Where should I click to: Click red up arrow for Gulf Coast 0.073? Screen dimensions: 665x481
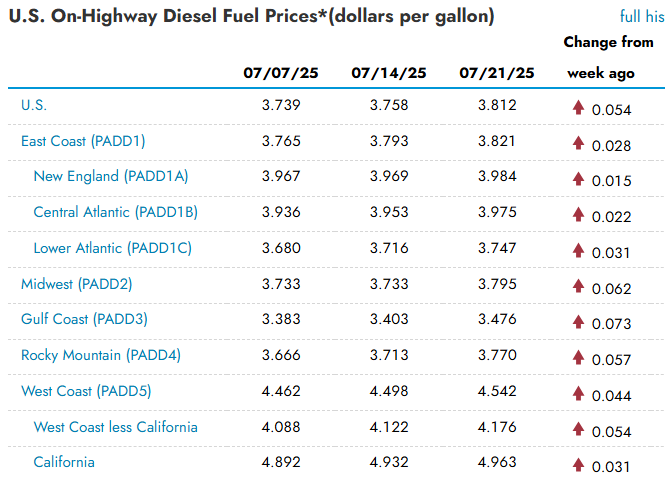pos(578,322)
